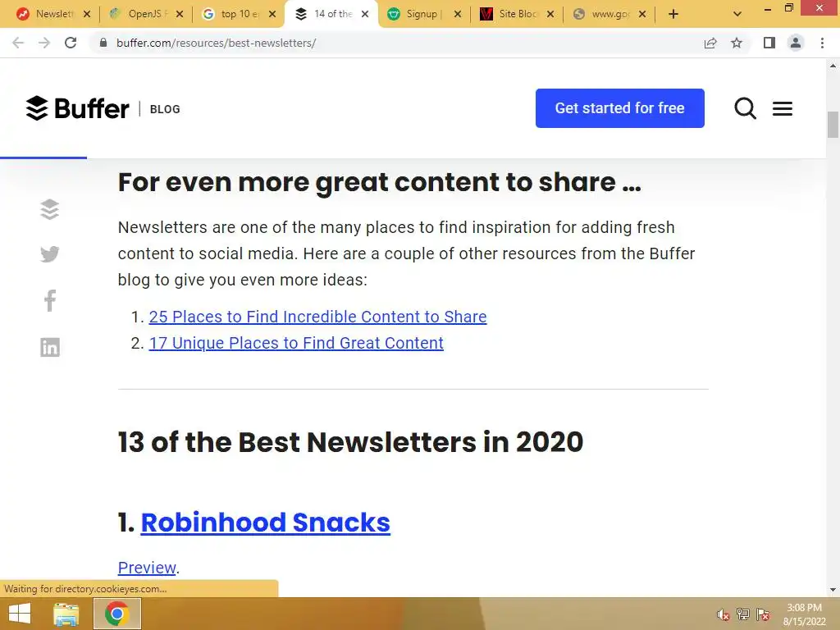Share article on Facebook
This screenshot has width=840, height=630.
[50, 300]
